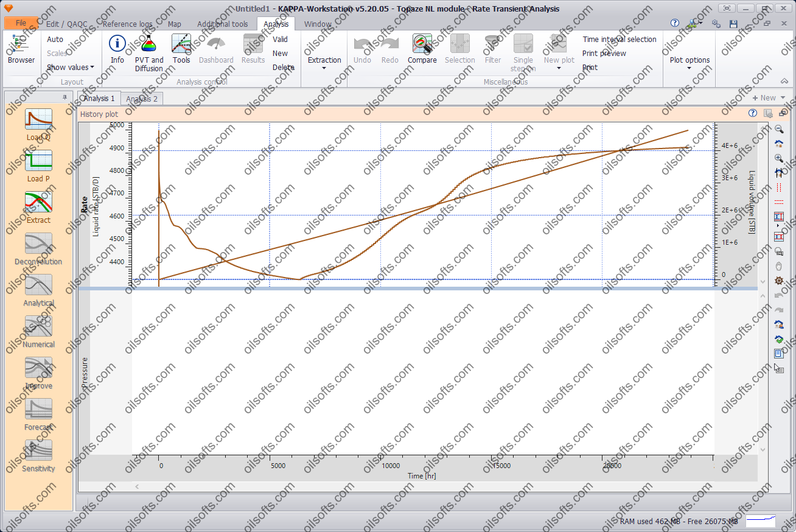Open the Window ribbon tab
This screenshot has width=796, height=532.
click(x=318, y=24)
